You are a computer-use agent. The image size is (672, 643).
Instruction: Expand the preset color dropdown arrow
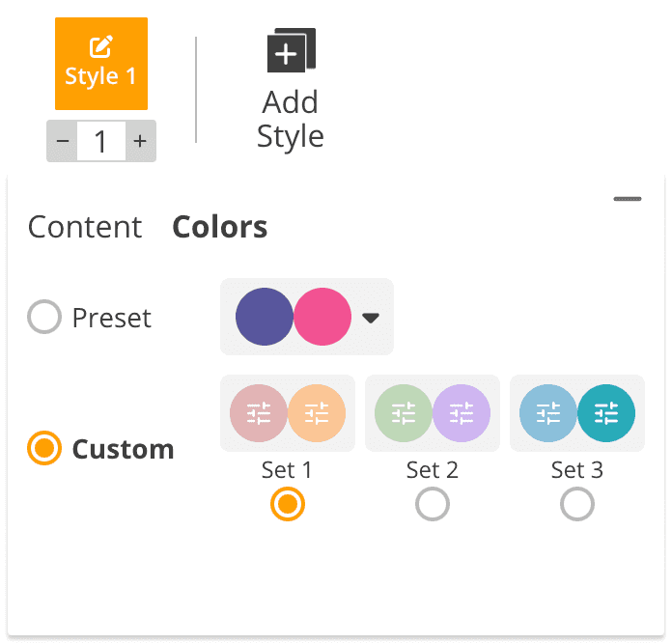tap(371, 318)
